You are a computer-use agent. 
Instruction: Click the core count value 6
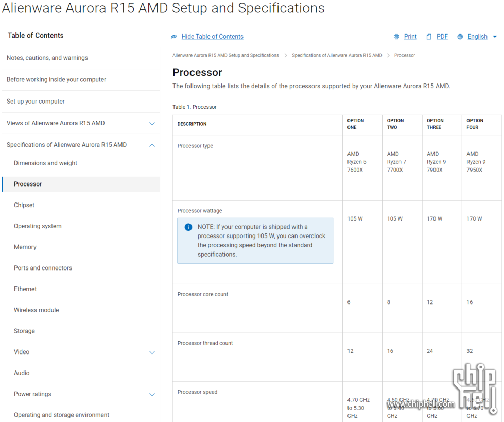coord(349,302)
